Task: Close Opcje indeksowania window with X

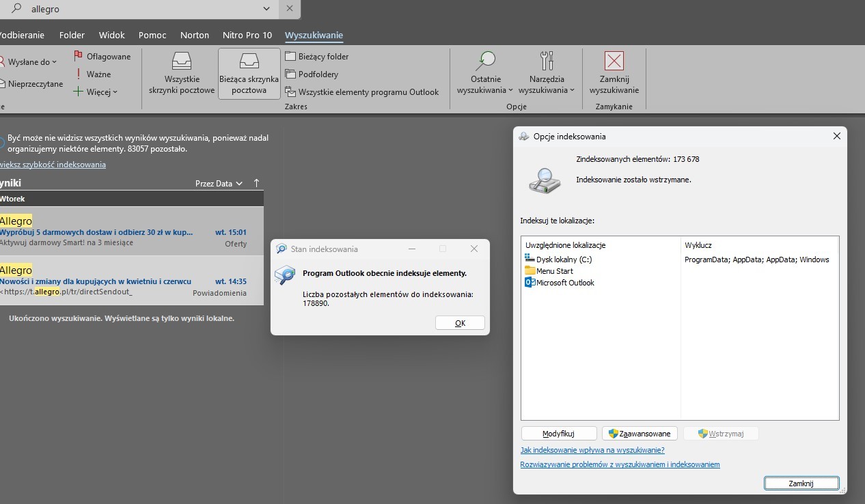Action: (x=837, y=136)
